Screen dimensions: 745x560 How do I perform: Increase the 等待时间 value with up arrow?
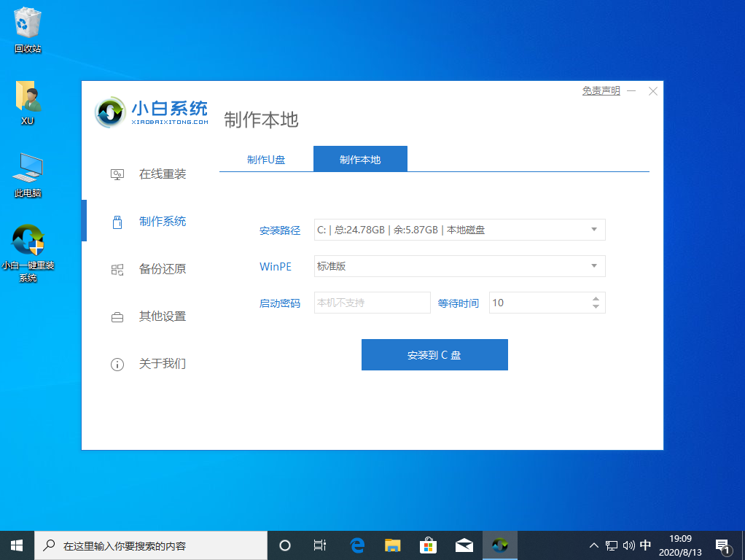point(596,298)
